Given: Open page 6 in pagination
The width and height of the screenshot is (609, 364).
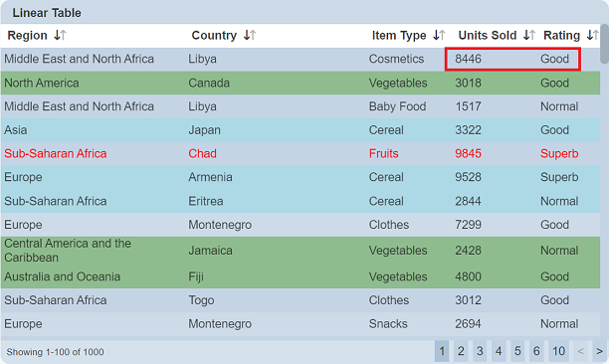Looking at the screenshot, I should 536,351.
